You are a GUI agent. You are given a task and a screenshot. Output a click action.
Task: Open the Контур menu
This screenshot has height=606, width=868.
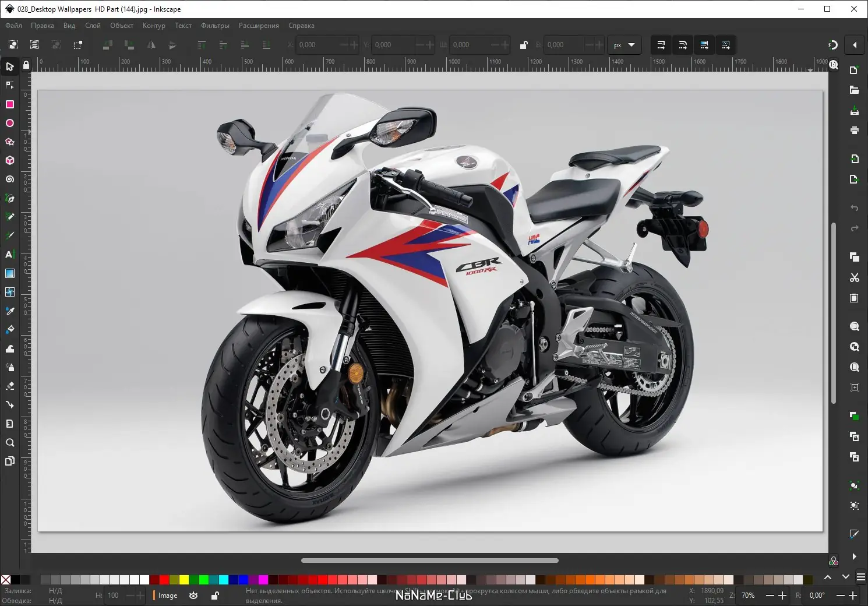click(x=154, y=26)
